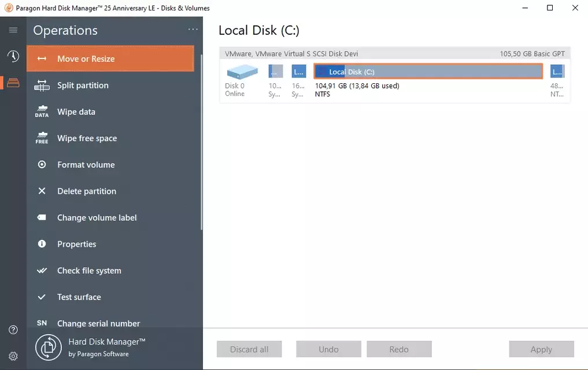Viewport: 588px width, 370px height.
Task: Click the Operations panel heading
Action: pyautogui.click(x=65, y=31)
